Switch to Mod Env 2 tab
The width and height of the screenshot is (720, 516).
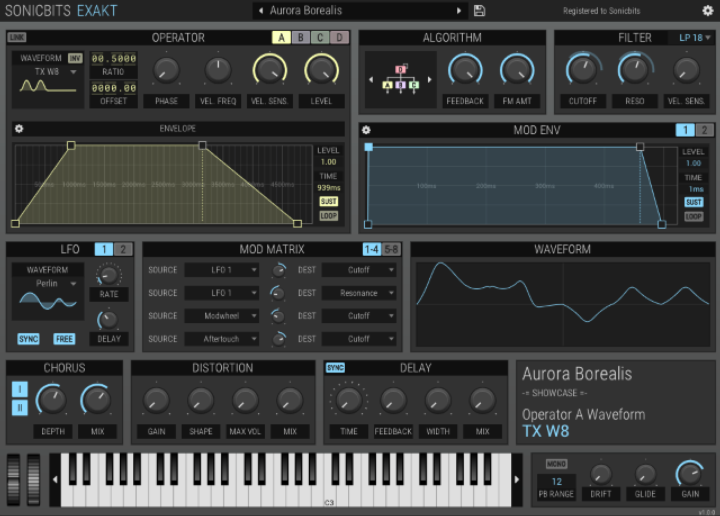pos(704,130)
